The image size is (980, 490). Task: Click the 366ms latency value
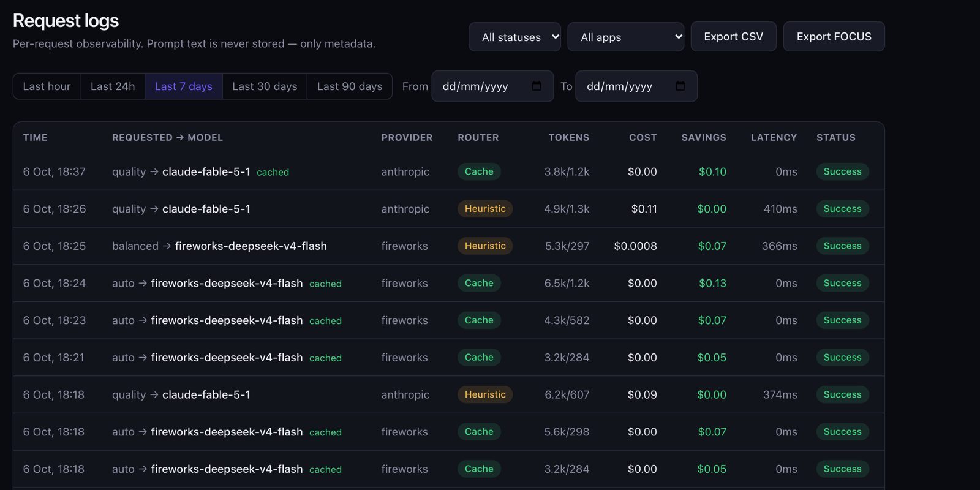click(780, 246)
